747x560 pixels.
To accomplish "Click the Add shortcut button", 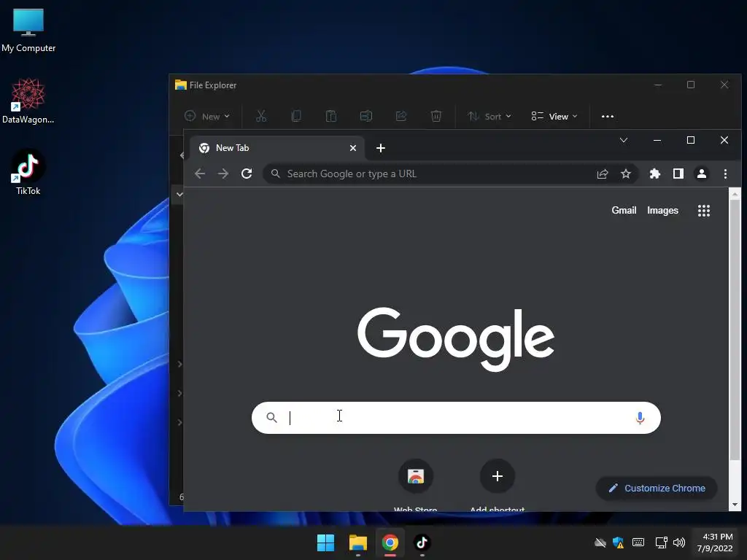I will tap(497, 485).
